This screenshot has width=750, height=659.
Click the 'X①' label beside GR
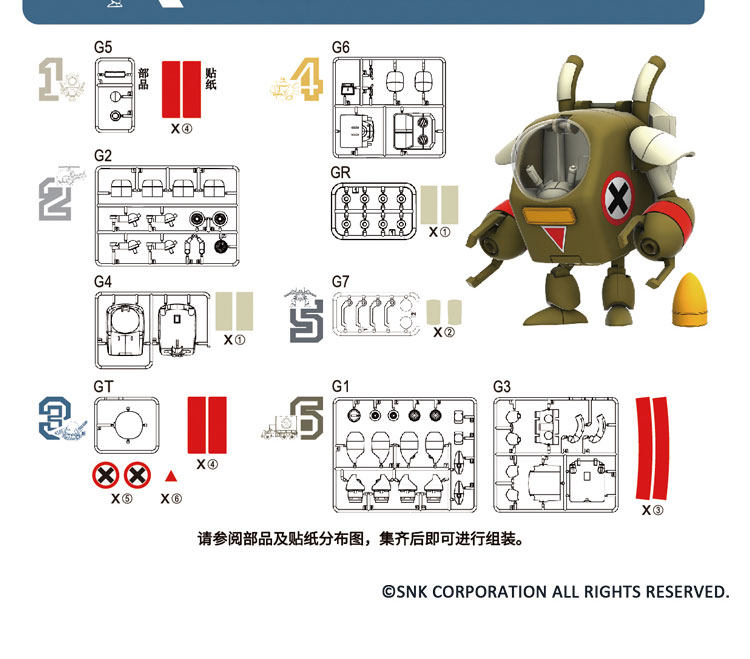tap(439, 232)
